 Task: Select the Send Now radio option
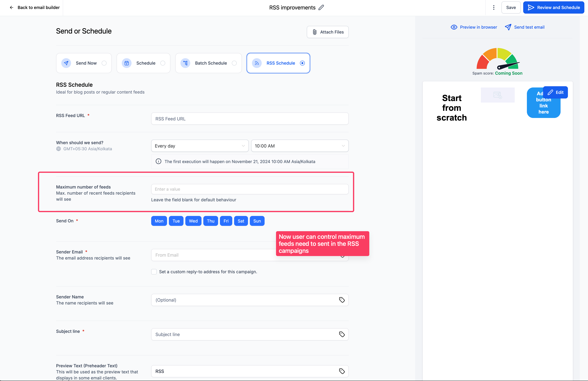pyautogui.click(x=104, y=63)
